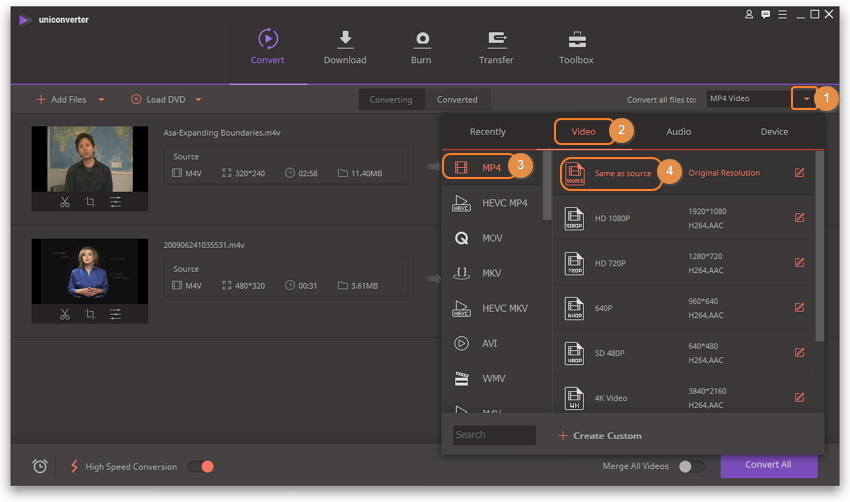This screenshot has height=502, width=850.
Task: Crop the 200906241035531 video
Action: [90, 314]
